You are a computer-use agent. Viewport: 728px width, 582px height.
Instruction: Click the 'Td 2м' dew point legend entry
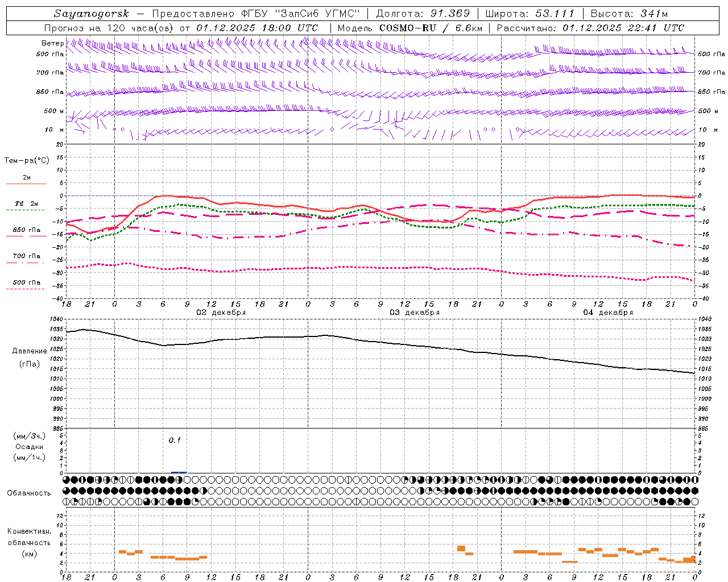[27, 203]
